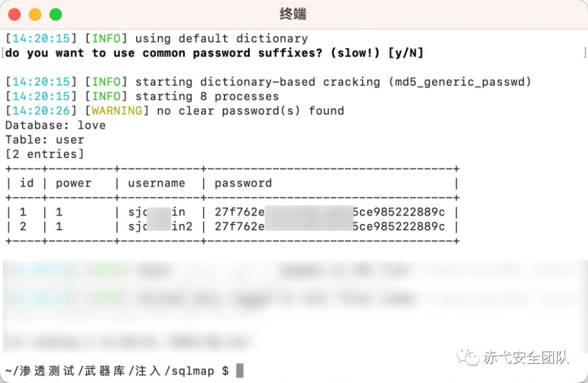
Task: Click the second row username ending in2
Action: tap(160, 227)
